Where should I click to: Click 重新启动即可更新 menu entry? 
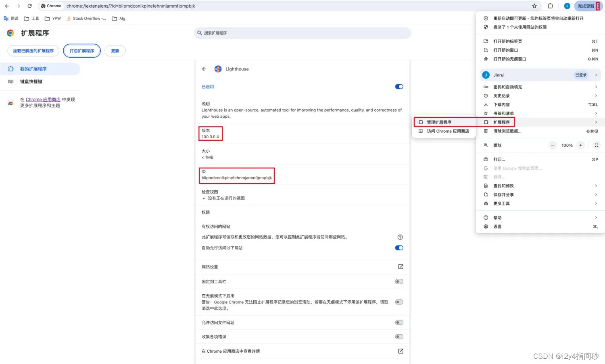pos(540,19)
